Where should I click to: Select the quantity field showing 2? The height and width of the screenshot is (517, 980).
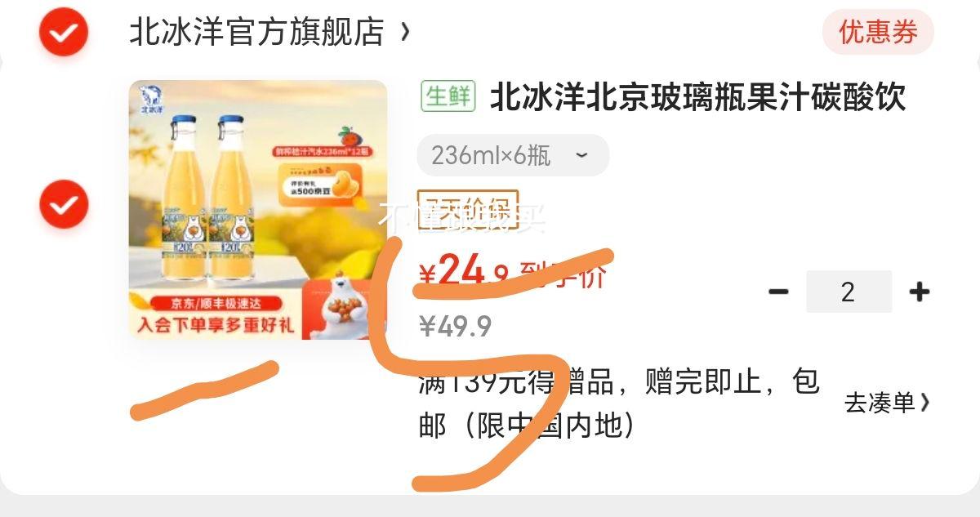pos(849,292)
